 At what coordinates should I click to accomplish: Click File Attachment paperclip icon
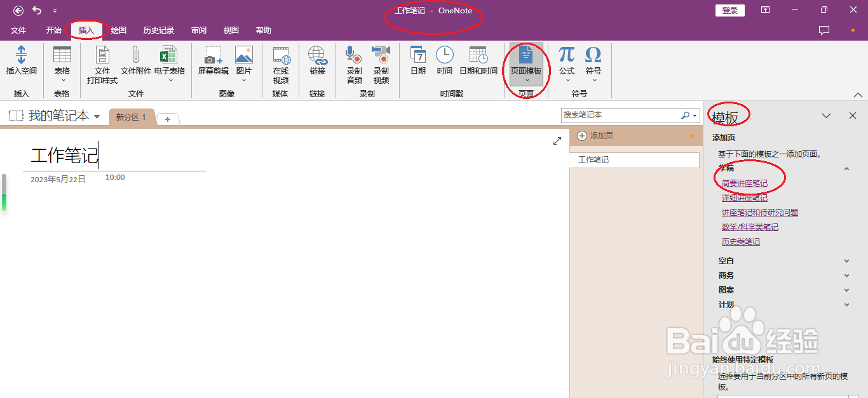coord(136,55)
